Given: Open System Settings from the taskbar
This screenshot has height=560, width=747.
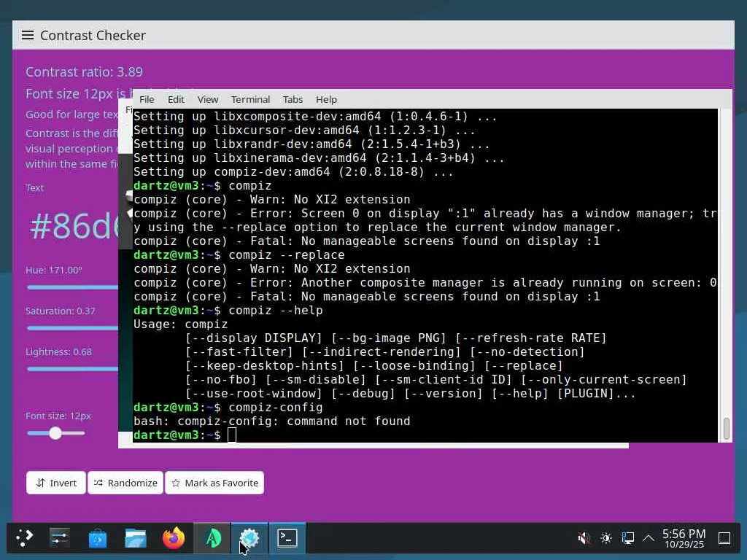Looking at the screenshot, I should pyautogui.click(x=60, y=538).
